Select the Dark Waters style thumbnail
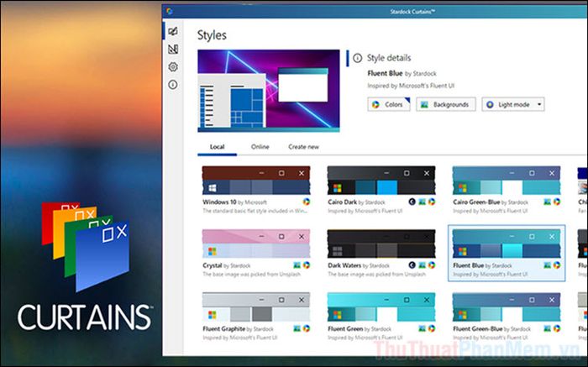The width and height of the screenshot is (588, 367). (381, 244)
